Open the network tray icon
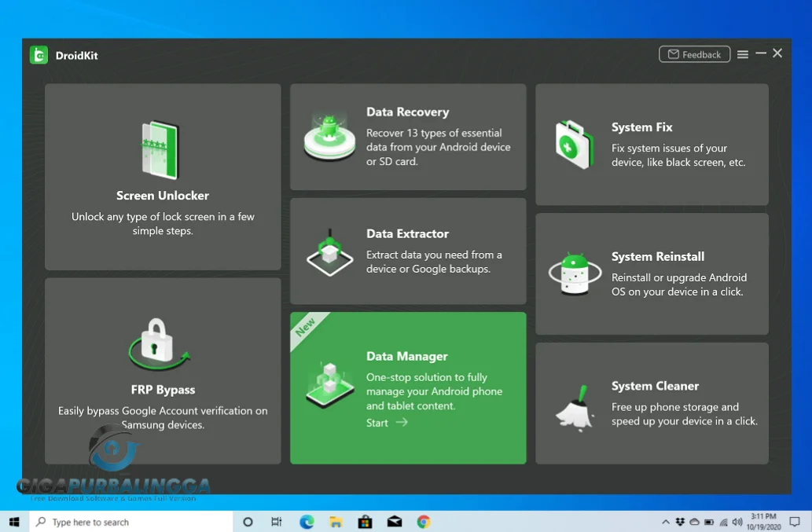 click(x=723, y=522)
